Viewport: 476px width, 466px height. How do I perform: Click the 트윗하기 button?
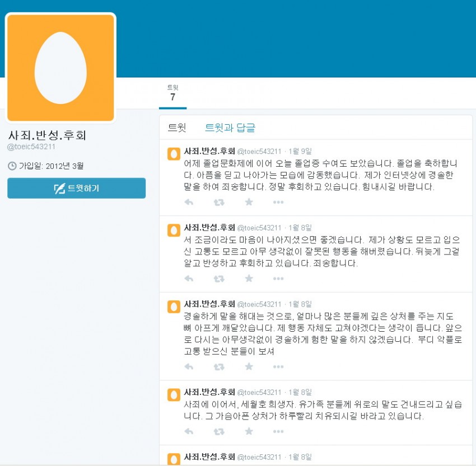coord(77,189)
